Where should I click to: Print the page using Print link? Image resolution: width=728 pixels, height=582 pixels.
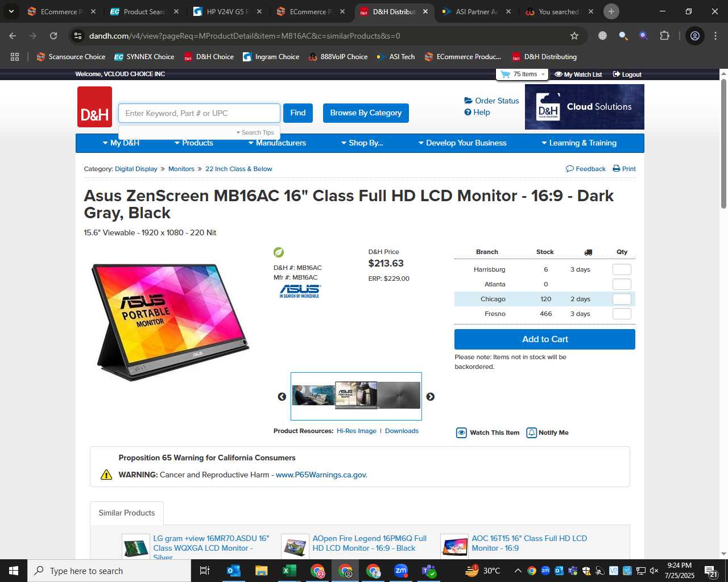pyautogui.click(x=624, y=169)
